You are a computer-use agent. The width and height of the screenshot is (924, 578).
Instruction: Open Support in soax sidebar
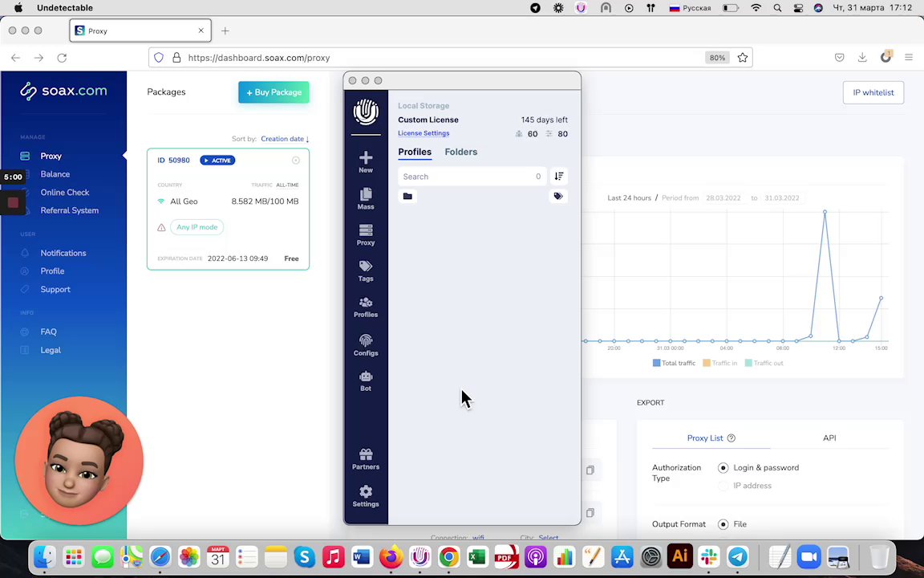point(55,290)
